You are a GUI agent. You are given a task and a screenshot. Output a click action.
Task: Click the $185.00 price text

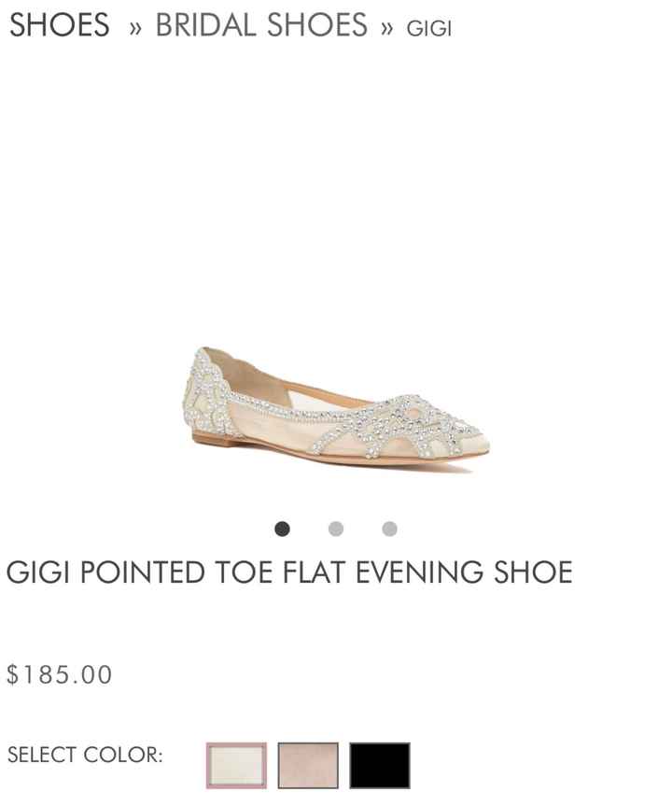pyautogui.click(x=60, y=674)
